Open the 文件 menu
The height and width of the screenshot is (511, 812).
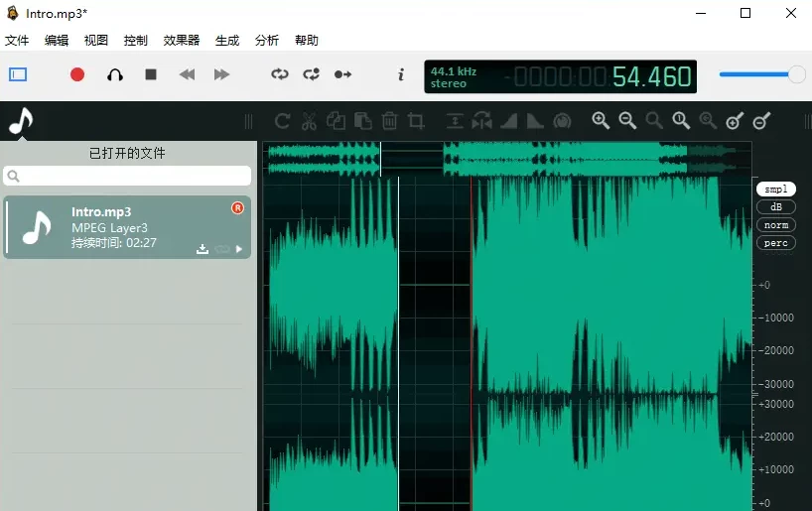coord(17,41)
